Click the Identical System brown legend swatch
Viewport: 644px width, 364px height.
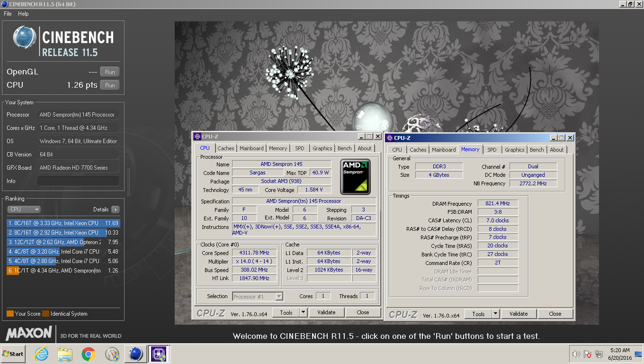coord(45,314)
